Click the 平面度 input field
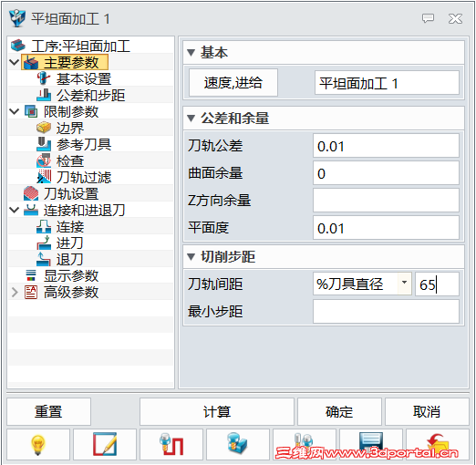Image resolution: width=476 pixels, height=465 pixels. click(x=386, y=228)
